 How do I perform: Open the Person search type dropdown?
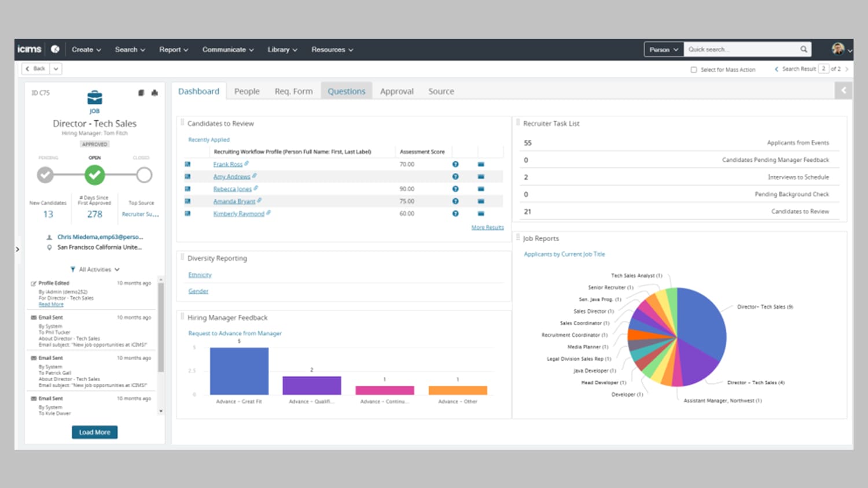pyautogui.click(x=663, y=50)
